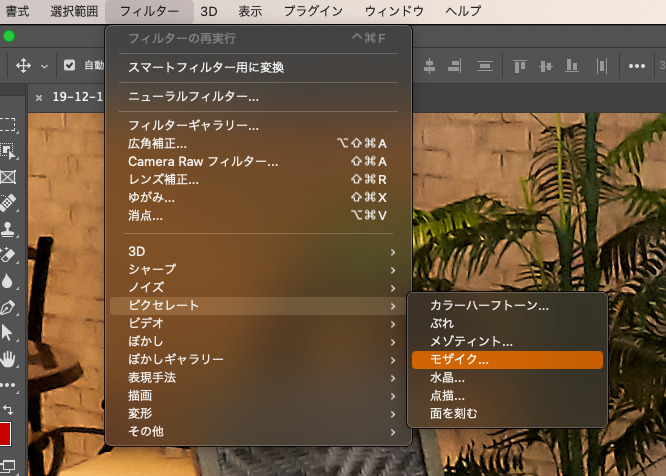Close the 19-12-1 document tab
The width and height of the screenshot is (666, 476).
point(39,98)
